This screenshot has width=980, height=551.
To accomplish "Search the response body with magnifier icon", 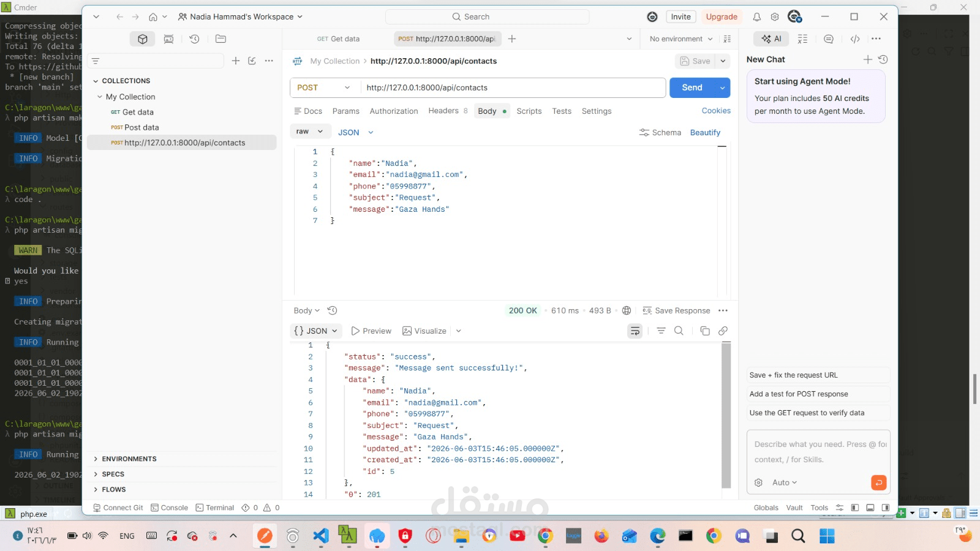I will click(679, 331).
